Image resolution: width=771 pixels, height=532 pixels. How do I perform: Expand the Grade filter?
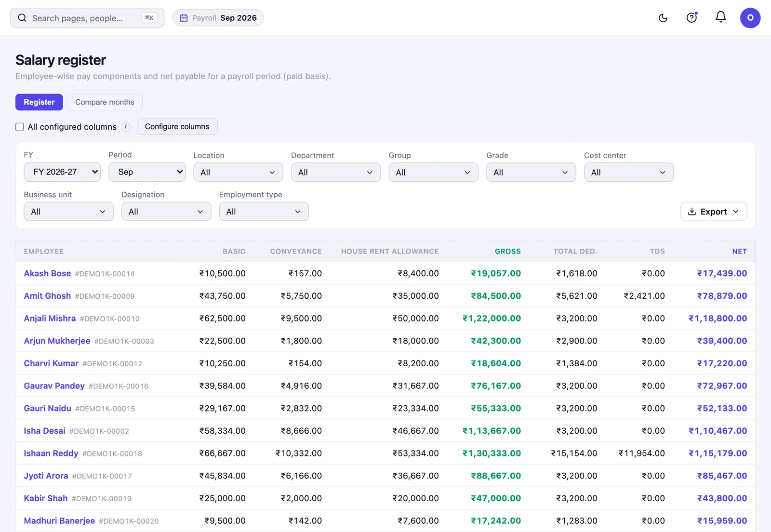[x=531, y=173]
